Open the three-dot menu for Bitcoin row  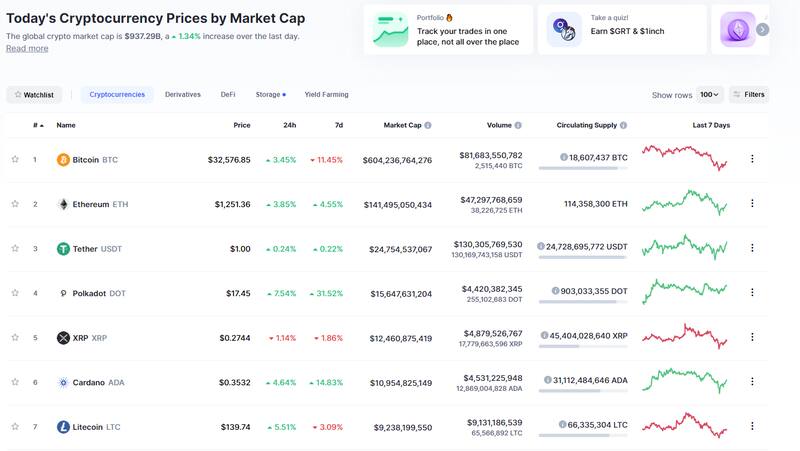click(x=752, y=159)
